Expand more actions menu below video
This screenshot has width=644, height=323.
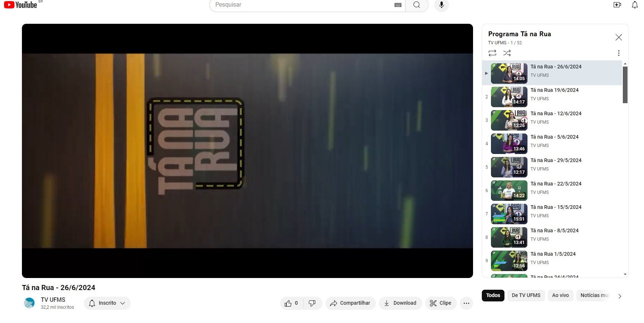point(466,303)
